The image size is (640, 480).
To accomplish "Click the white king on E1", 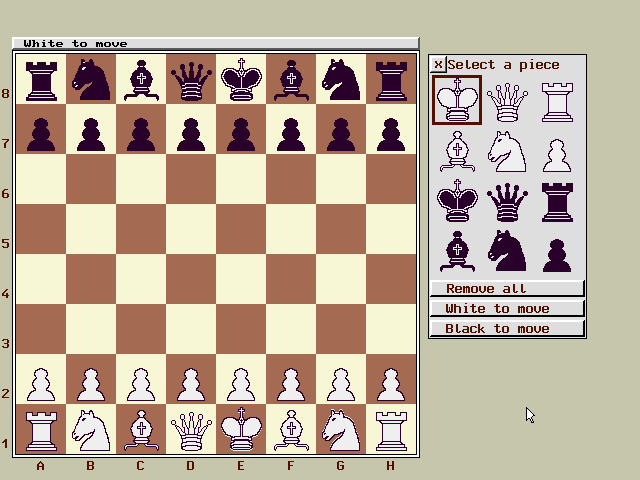I will point(241,429).
